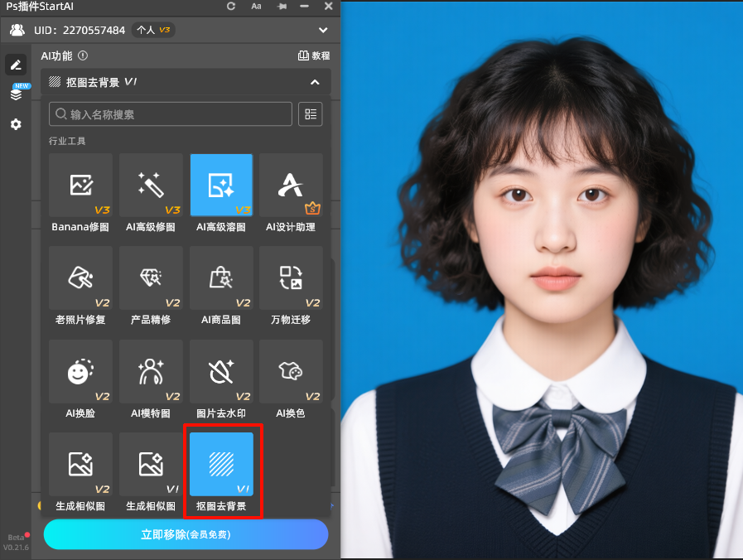Click the 立即移除 button
Screen dimensions: 743x560
186,534
